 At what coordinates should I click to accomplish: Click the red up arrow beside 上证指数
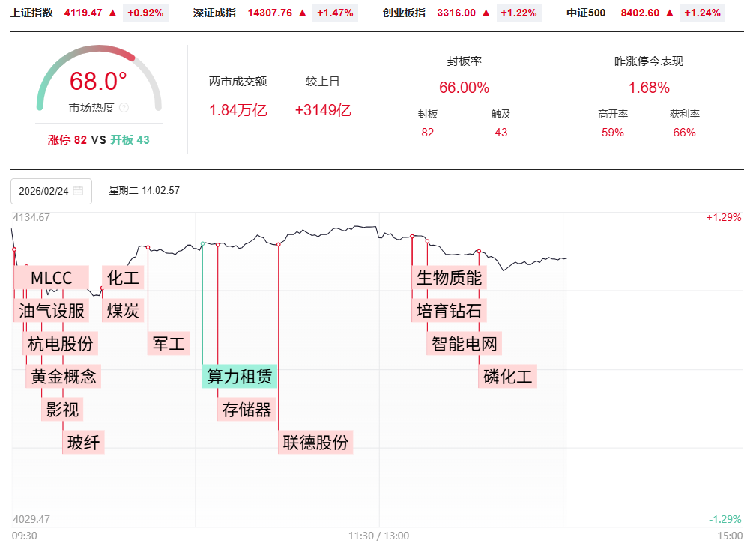click(x=112, y=13)
